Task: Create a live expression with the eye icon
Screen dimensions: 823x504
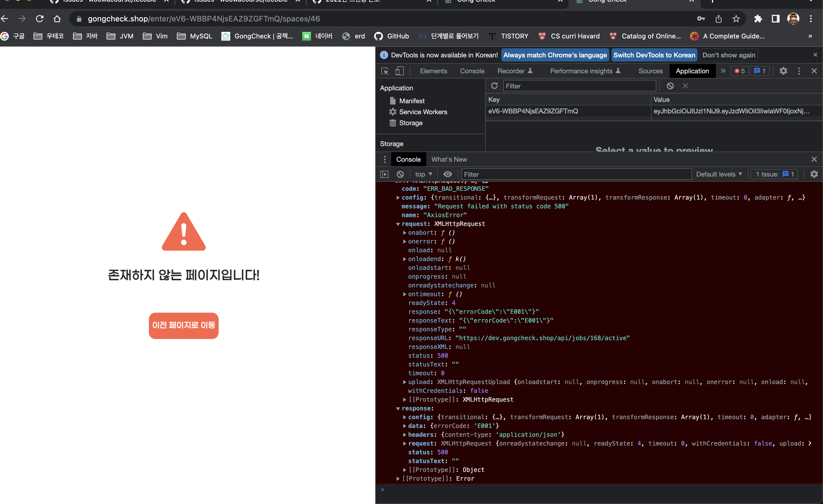Action: [x=447, y=174]
